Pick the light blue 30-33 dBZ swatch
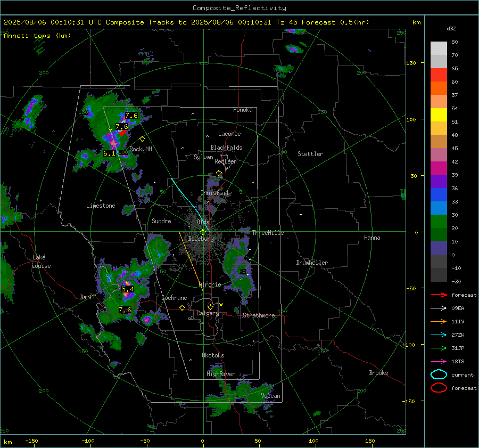The width and height of the screenshot is (479, 448). click(x=439, y=208)
